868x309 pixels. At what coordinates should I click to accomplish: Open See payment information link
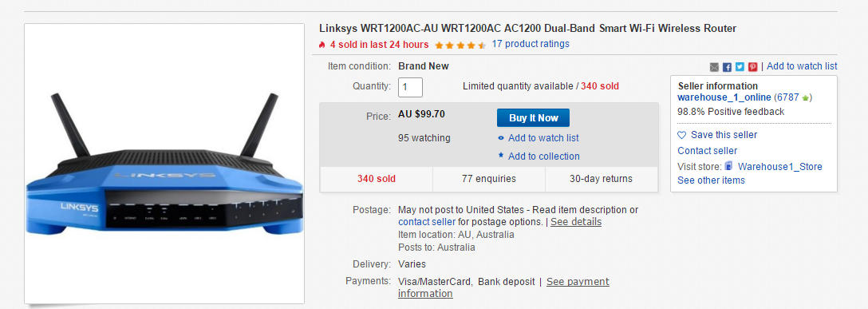coord(503,287)
